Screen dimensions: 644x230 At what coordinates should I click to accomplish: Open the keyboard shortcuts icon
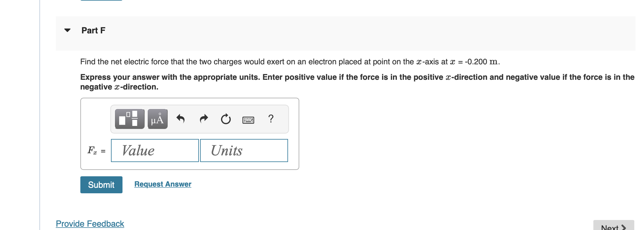pyautogui.click(x=248, y=120)
